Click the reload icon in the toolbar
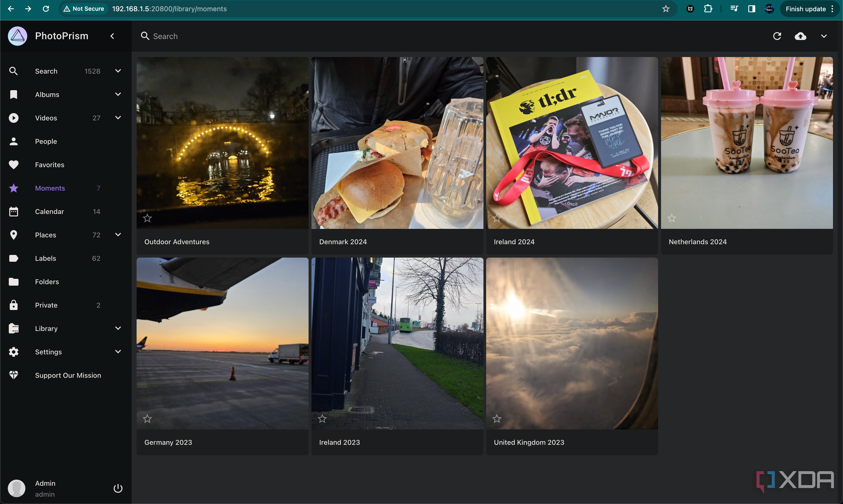843x504 pixels. (777, 36)
